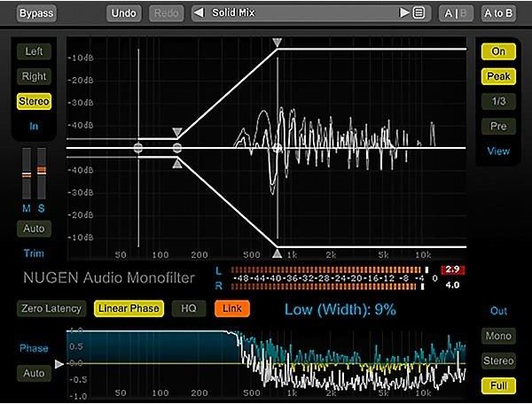Image resolution: width=532 pixels, height=404 pixels.
Task: Select the leftmost crossover node circle
Action: click(x=138, y=148)
